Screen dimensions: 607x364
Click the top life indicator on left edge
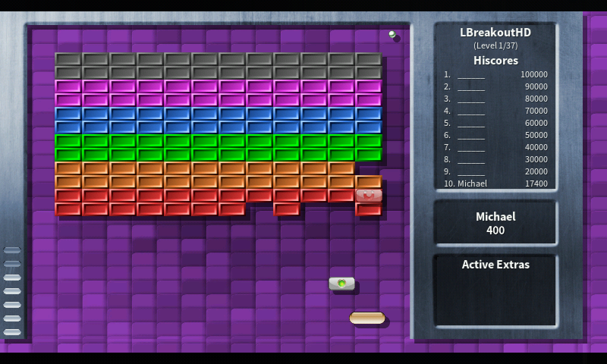[x=12, y=250]
